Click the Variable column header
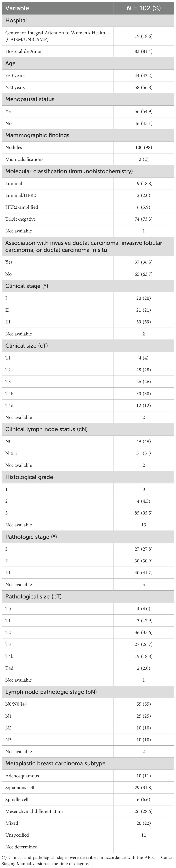The width and height of the screenshot is (176, 868). tap(17, 8)
